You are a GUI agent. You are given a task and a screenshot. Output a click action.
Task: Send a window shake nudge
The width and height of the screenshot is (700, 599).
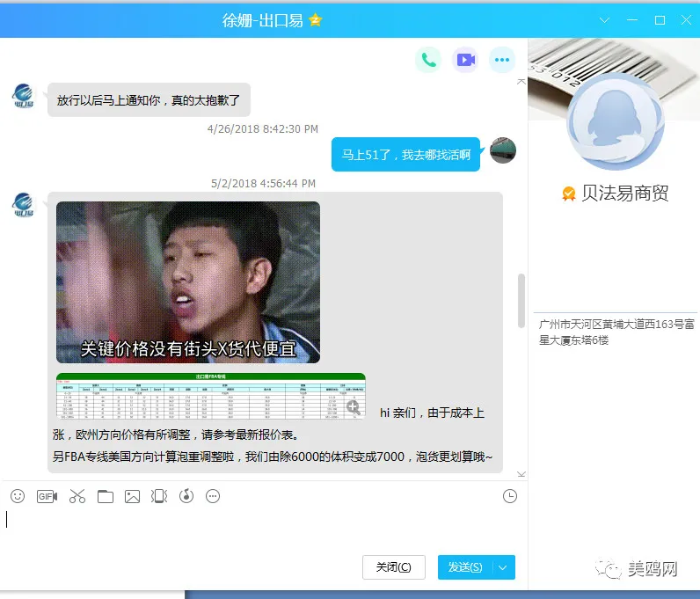(x=159, y=496)
